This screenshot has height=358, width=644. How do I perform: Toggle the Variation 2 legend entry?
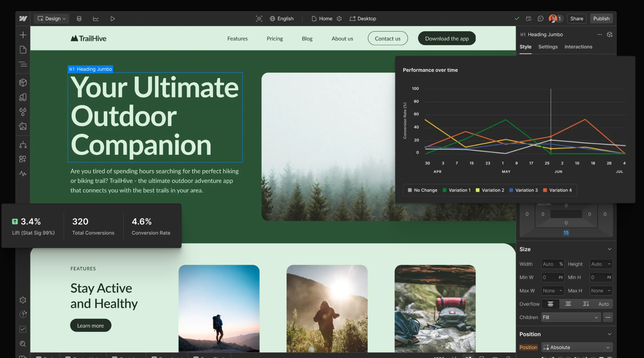[x=490, y=190]
